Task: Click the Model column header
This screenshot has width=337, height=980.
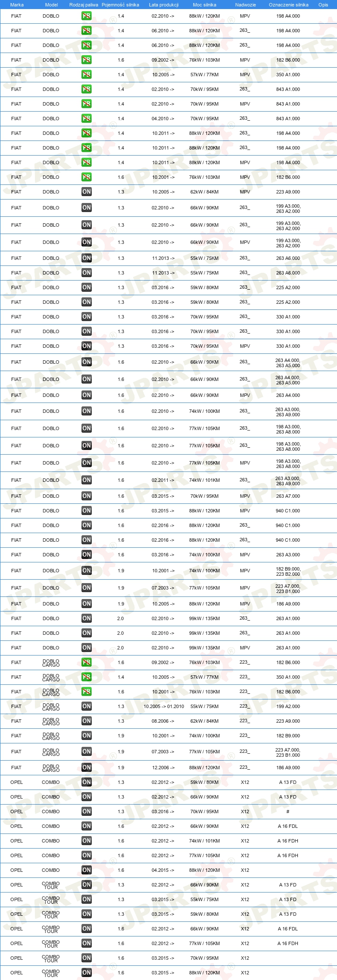Action: [51, 5]
